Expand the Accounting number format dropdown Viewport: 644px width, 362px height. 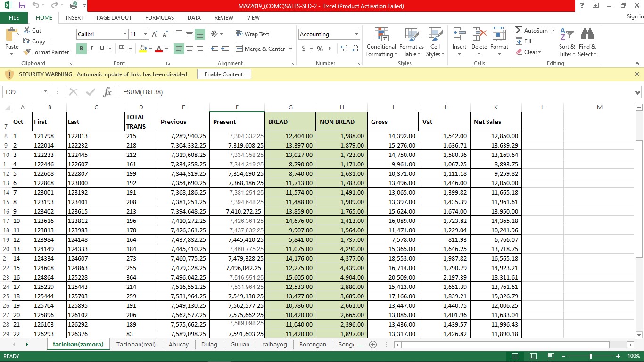click(356, 34)
